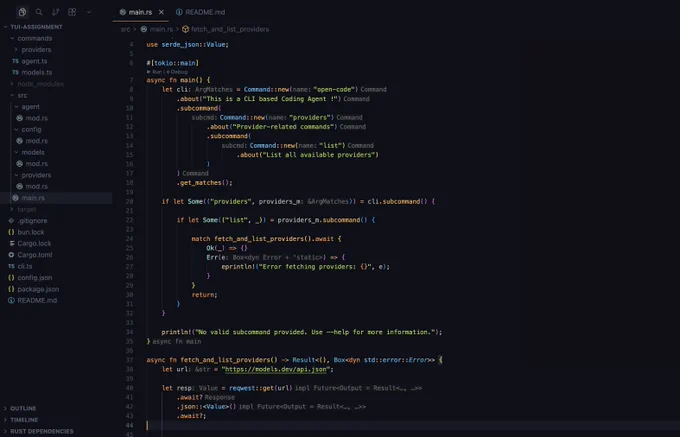Image resolution: width=680 pixels, height=437 pixels.
Task: Close the main.rs tab
Action: 161,12
